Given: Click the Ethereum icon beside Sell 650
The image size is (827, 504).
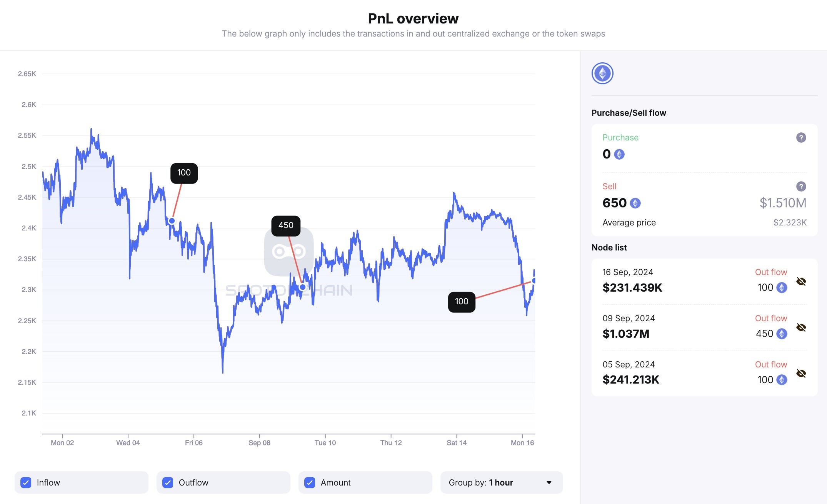Looking at the screenshot, I should pyautogui.click(x=635, y=203).
